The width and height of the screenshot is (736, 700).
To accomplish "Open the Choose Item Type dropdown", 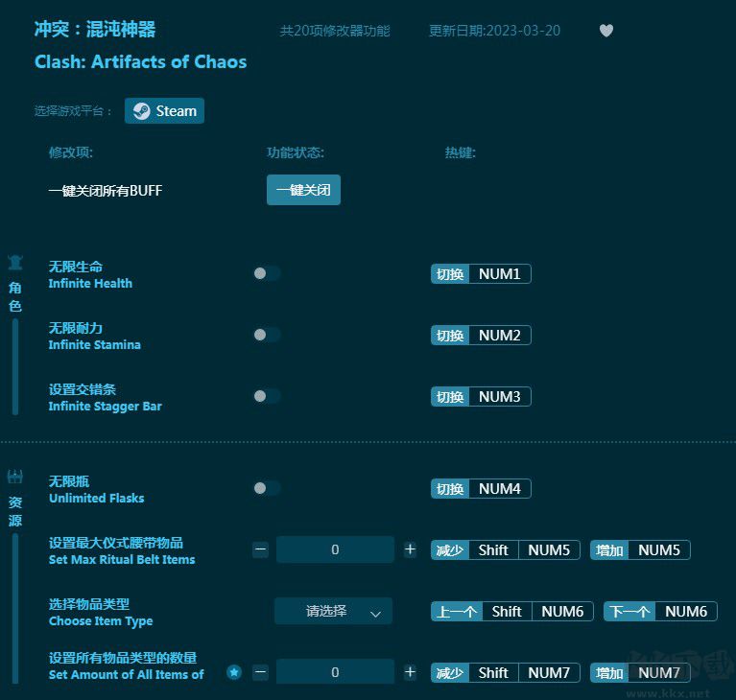I will coord(333,611).
